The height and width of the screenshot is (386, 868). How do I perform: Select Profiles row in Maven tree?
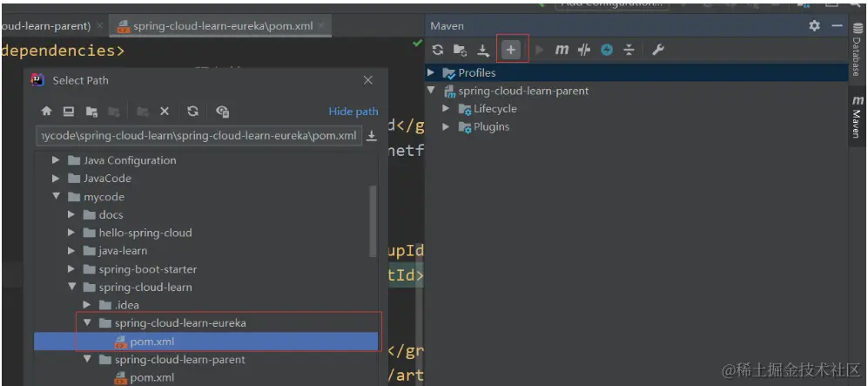tap(636, 72)
